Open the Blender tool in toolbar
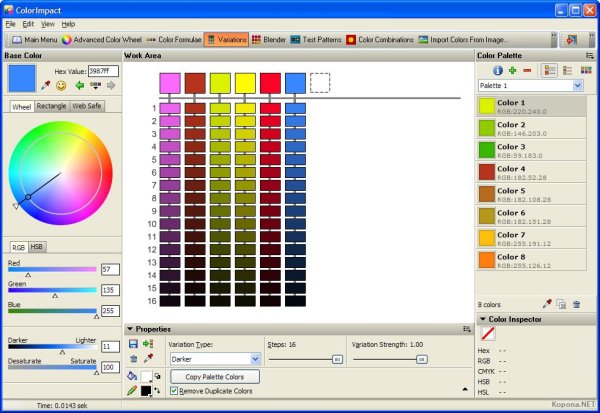Image resolution: width=600 pixels, height=413 pixels. pos(268,40)
